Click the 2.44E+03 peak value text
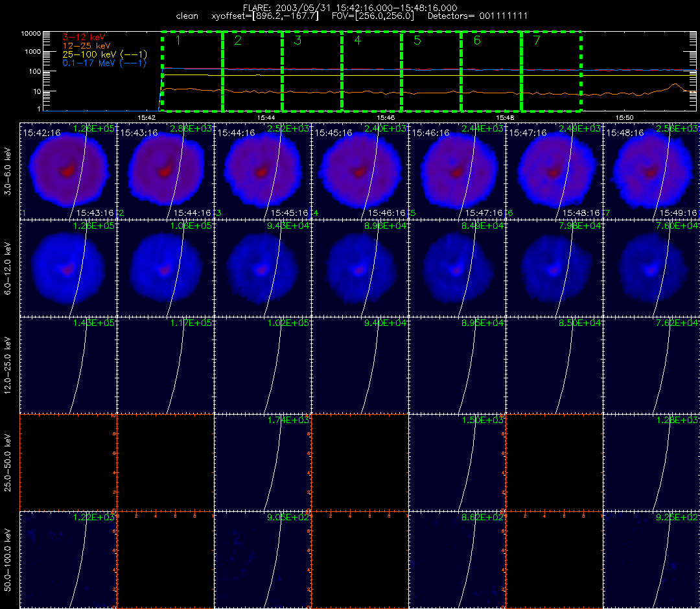The height and width of the screenshot is (609, 700). tap(483, 128)
